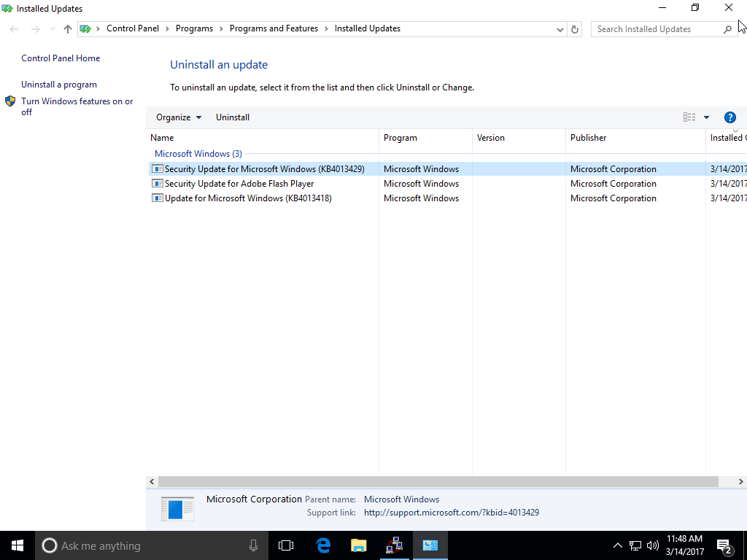Viewport: 747px width, 560px height.
Task: Click the icon beside Adobe Flash Player update
Action: (x=158, y=183)
